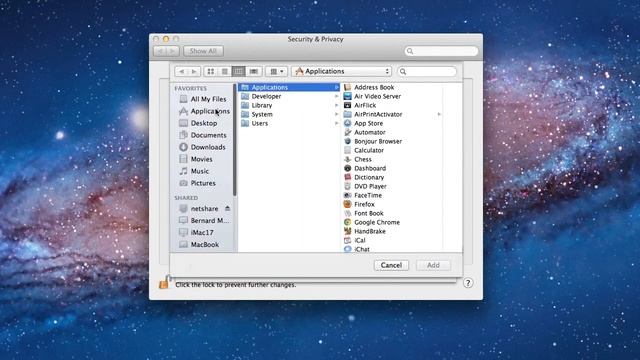Select the Applications folder in first column
The width and height of the screenshot is (640, 360).
point(289,87)
